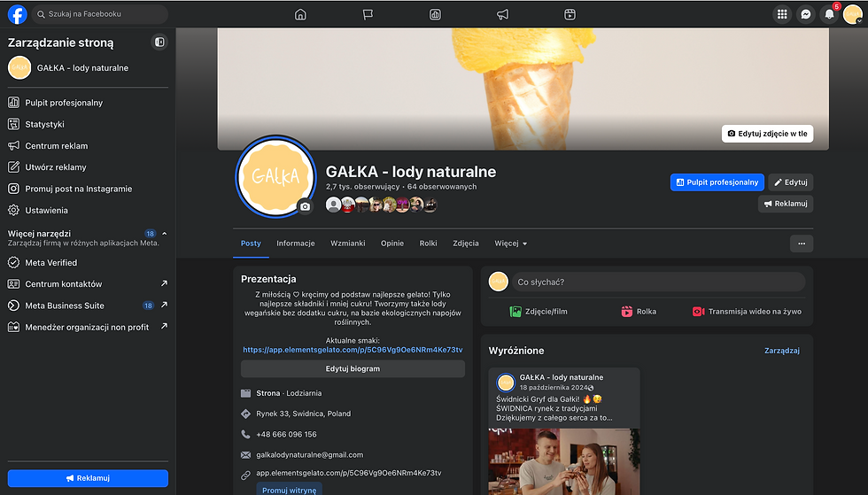Click the blue Reklamuj button in sidebar
This screenshot has height=495, width=868.
click(x=88, y=478)
